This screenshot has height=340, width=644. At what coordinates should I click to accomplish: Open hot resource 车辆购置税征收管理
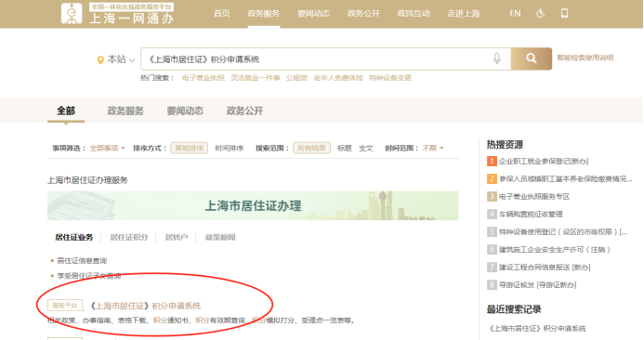click(531, 214)
